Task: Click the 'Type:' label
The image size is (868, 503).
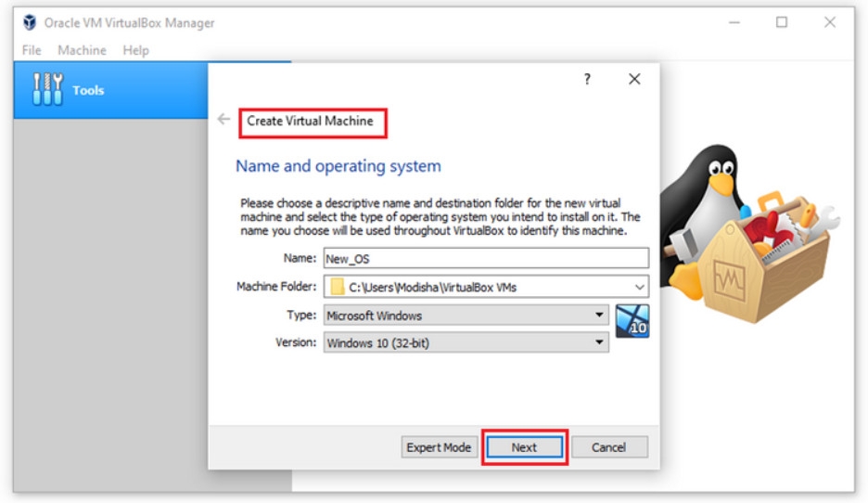Action: (301, 315)
